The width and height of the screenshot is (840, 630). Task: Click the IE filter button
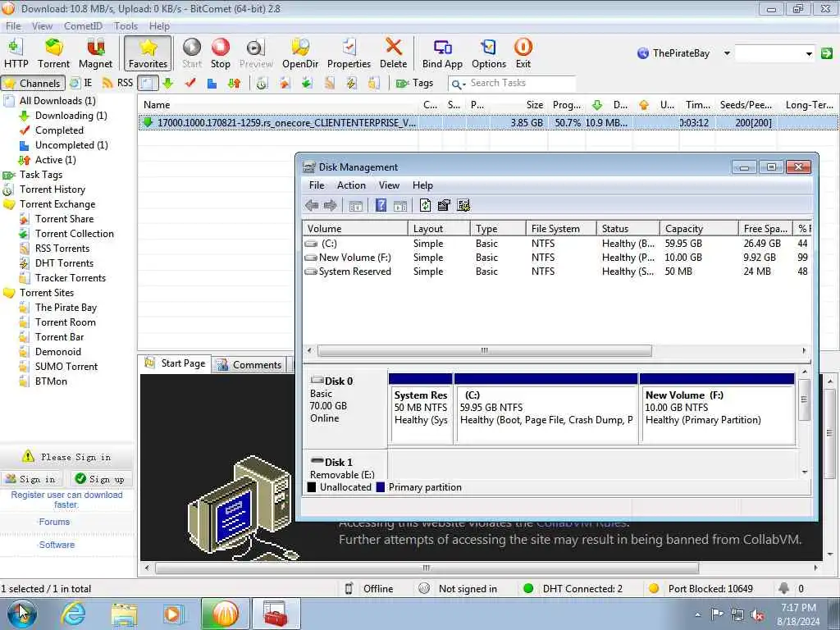coord(81,83)
